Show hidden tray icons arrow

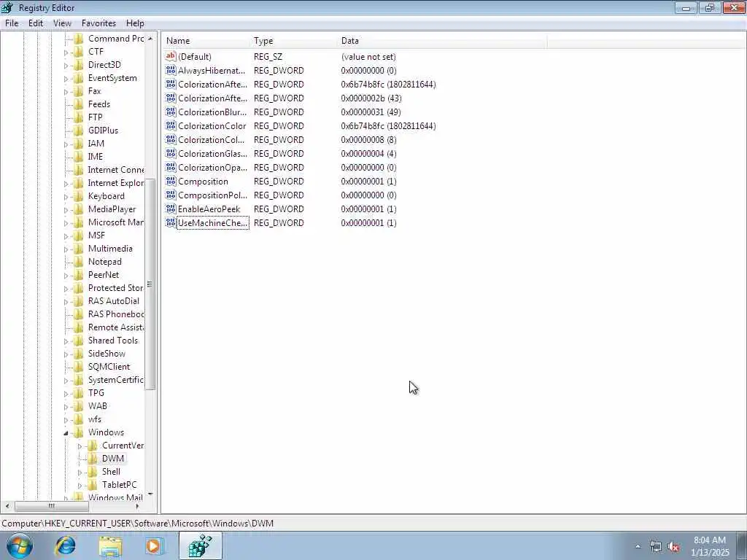[x=638, y=547]
